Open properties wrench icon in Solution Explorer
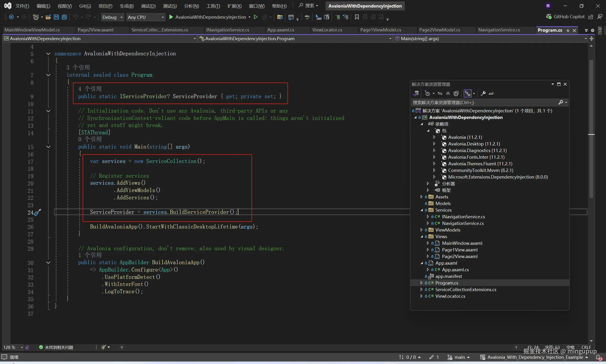The height and width of the screenshot is (364, 606). click(x=483, y=93)
